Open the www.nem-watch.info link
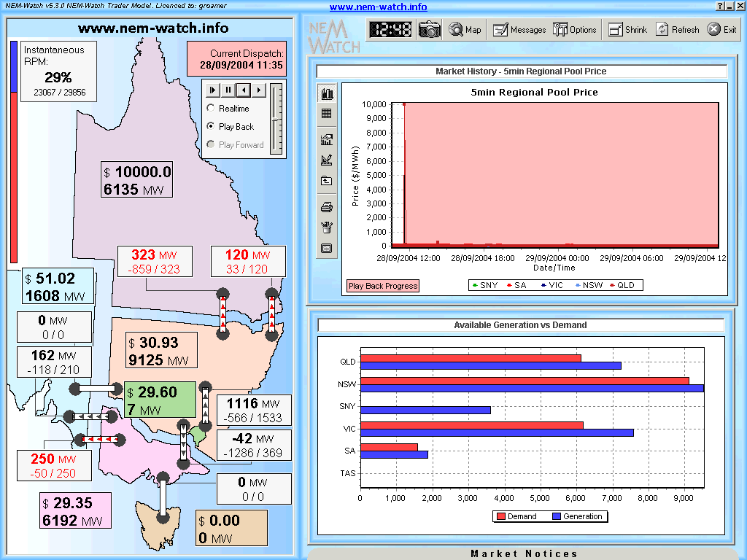This screenshot has height=560, width=747. tap(378, 7)
